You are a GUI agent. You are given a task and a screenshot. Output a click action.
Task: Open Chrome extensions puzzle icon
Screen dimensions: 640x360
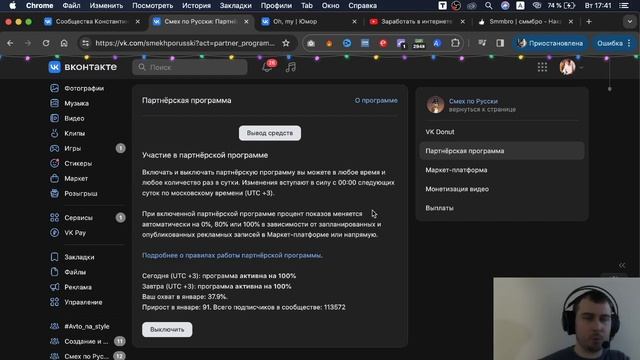click(x=455, y=43)
